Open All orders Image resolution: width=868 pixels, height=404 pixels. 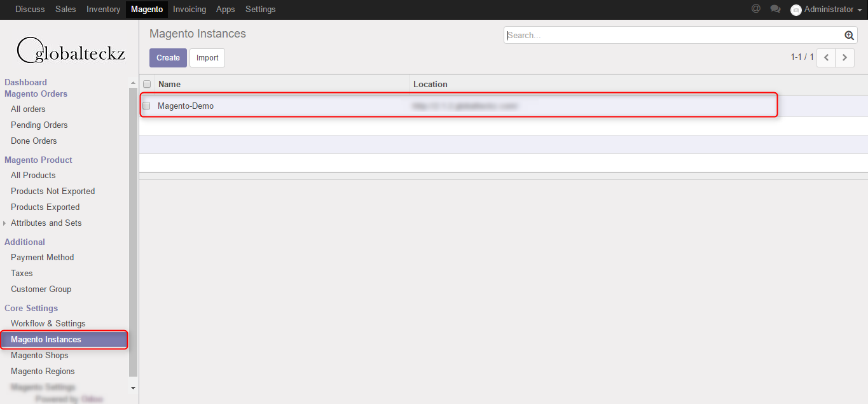click(28, 109)
